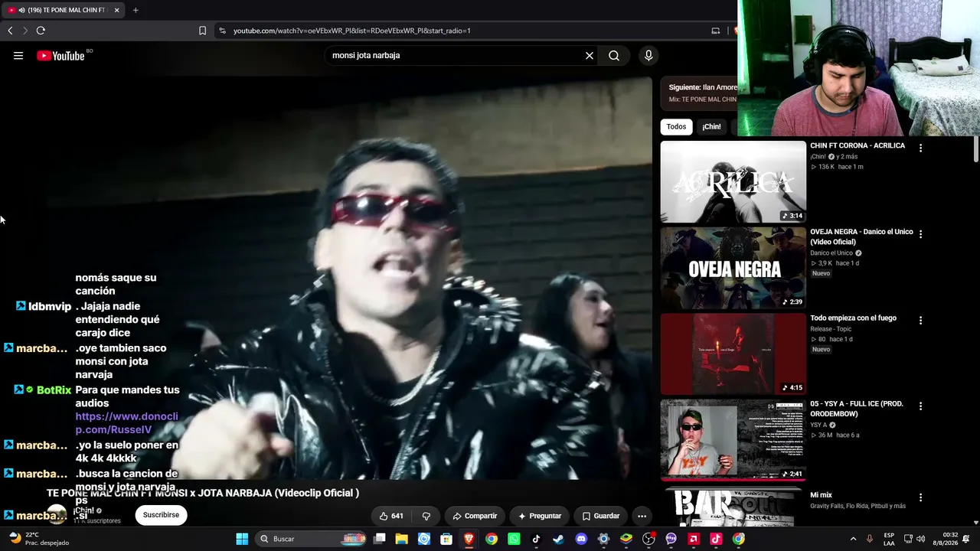This screenshot has width=980, height=551.
Task: Click the title 05 - YSY A - FULL ICE
Action: (x=857, y=409)
